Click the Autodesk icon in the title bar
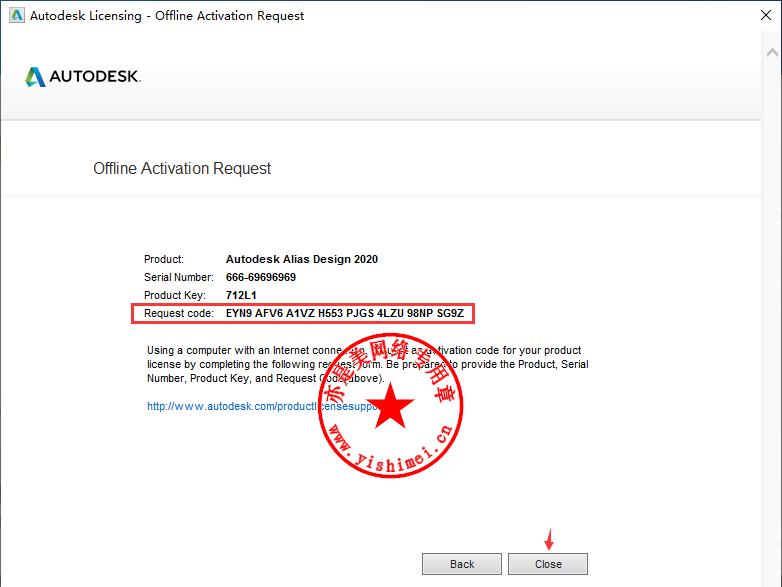This screenshot has height=587, width=782. [x=14, y=15]
